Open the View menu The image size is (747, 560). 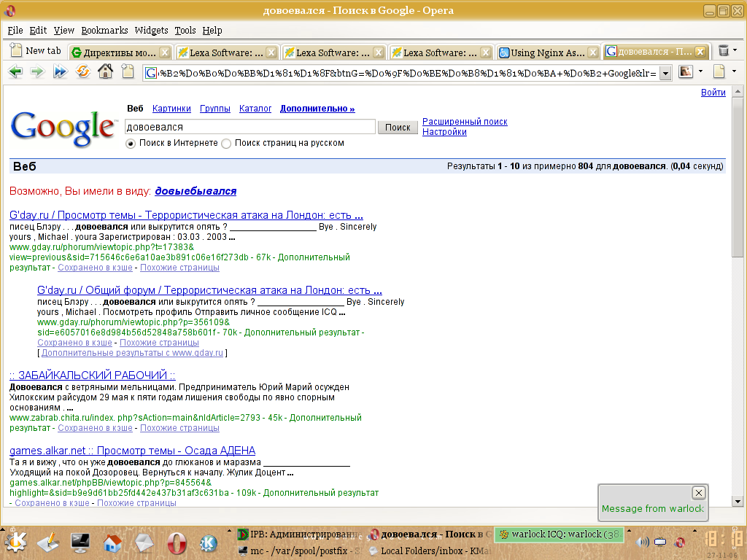64,31
